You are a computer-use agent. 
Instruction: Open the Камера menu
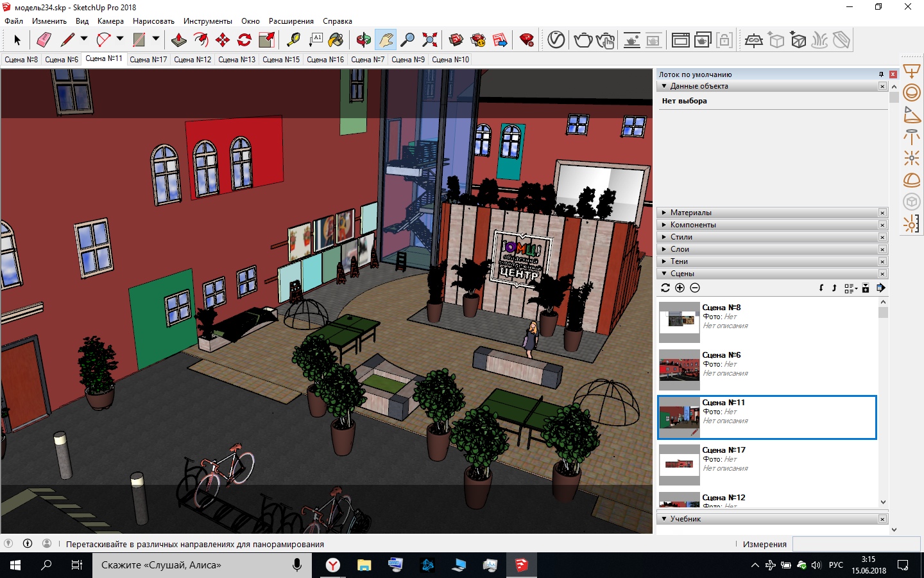click(x=110, y=21)
